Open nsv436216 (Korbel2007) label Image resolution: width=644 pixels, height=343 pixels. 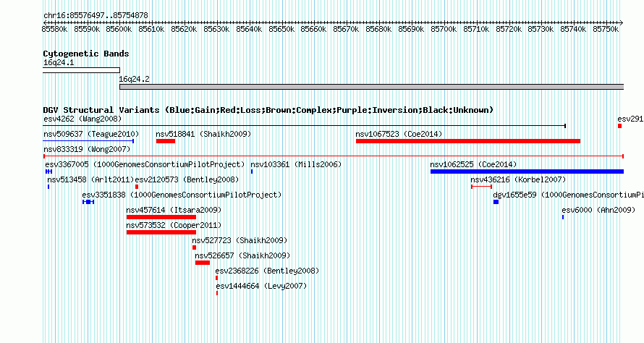click(x=518, y=180)
